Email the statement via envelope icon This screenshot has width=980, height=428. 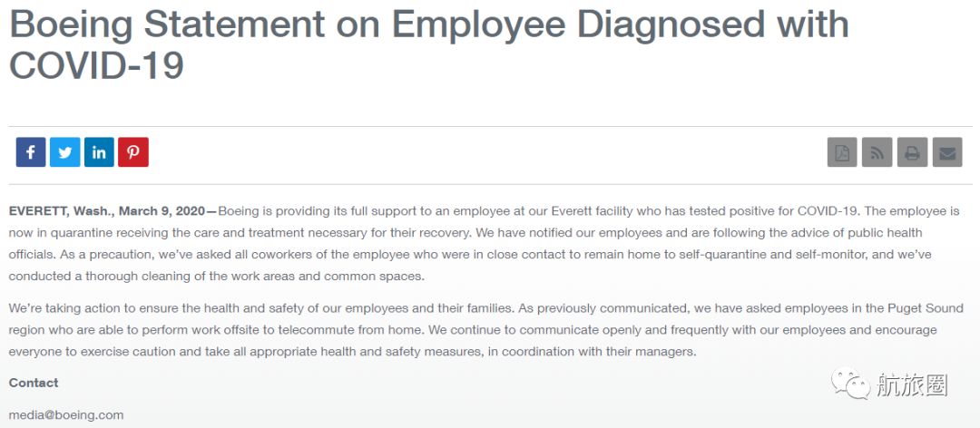click(x=947, y=152)
